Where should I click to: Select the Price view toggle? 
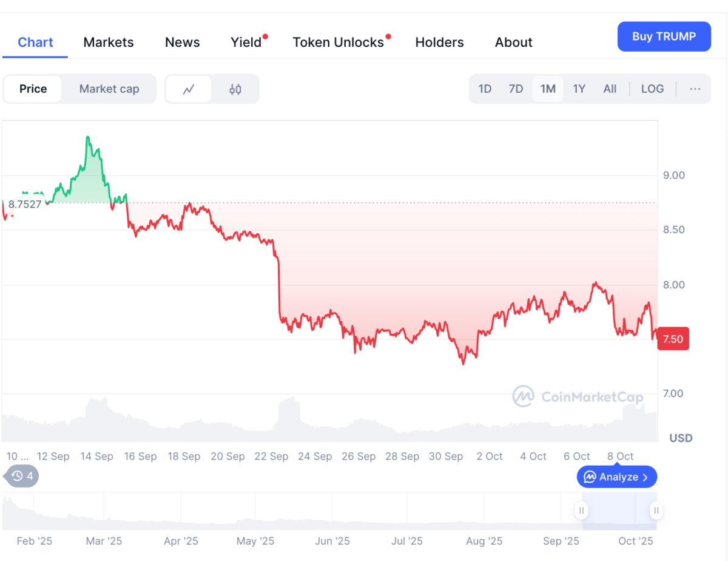(x=33, y=89)
